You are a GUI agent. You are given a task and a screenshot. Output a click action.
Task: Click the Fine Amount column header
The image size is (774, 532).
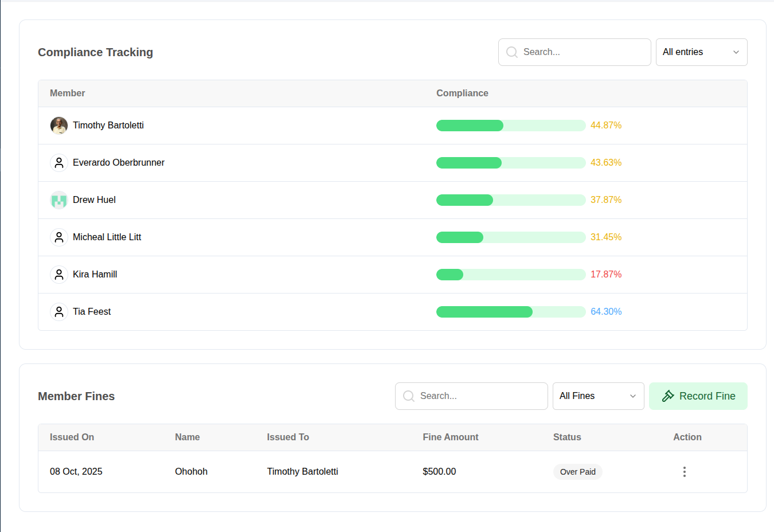tap(450, 437)
